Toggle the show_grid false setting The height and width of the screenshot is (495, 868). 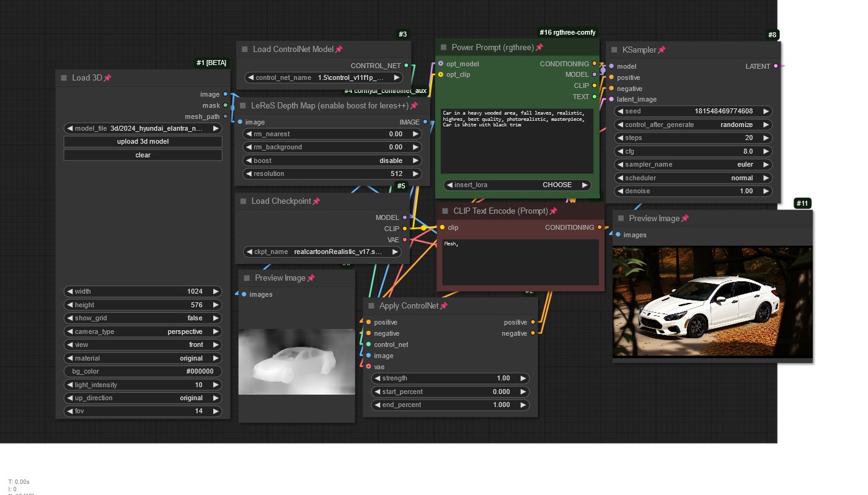click(143, 318)
